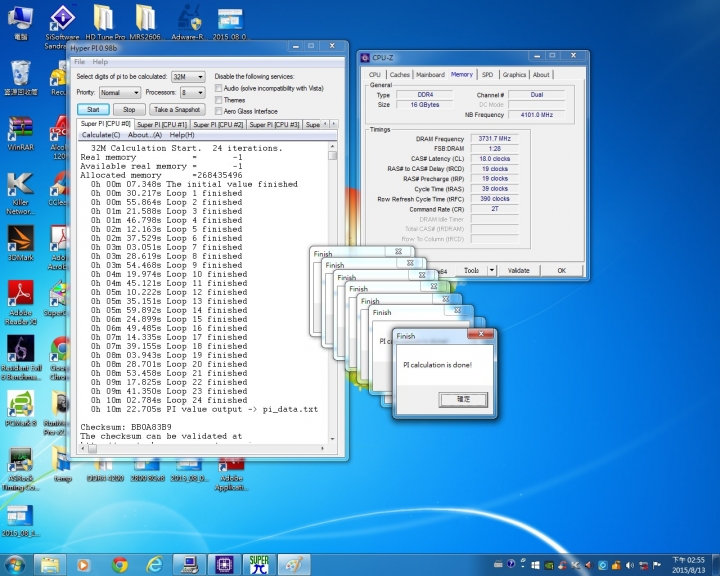Click the NVIDIA tray icon
Screen dimensions: 720x576
549,565
